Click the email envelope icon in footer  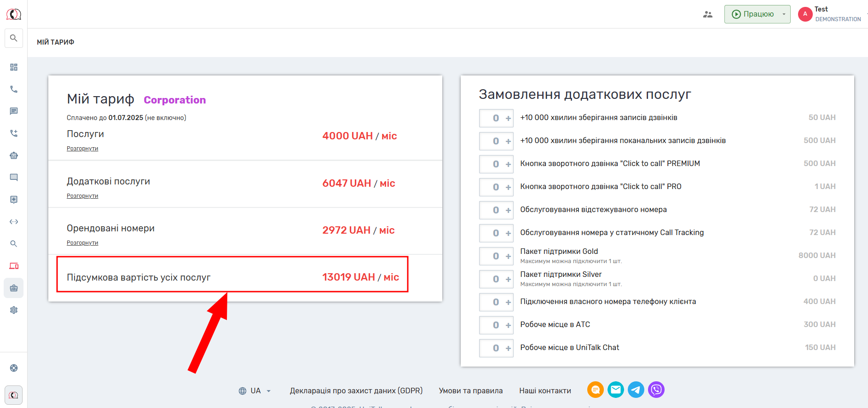[x=616, y=390]
